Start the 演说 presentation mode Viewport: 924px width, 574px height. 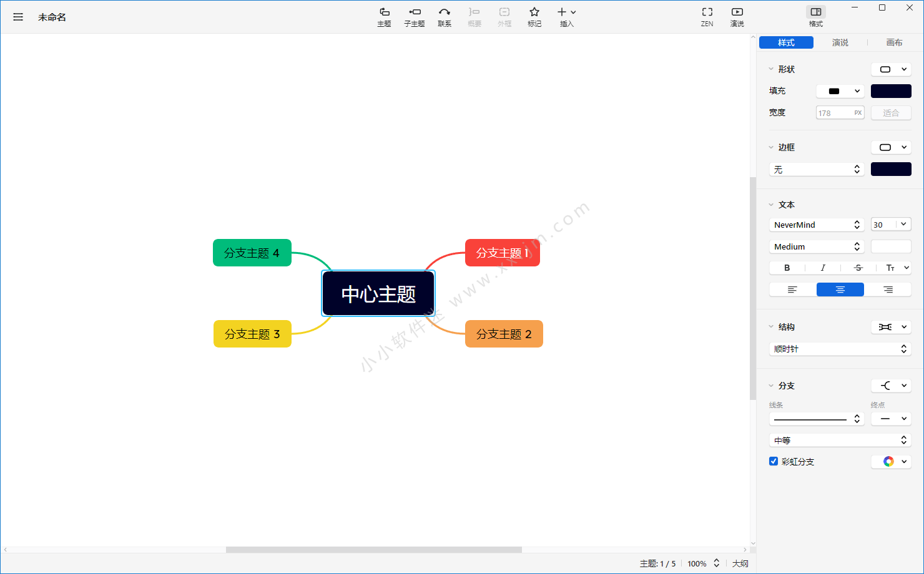[737, 16]
